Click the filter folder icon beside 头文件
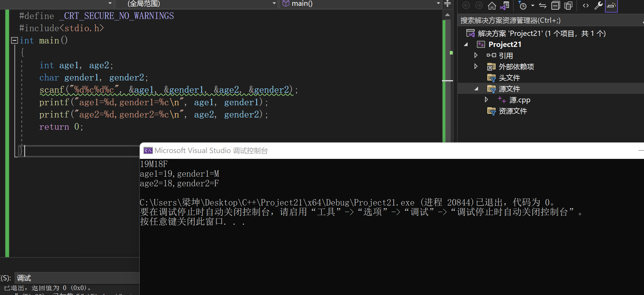The height and width of the screenshot is (295, 644). click(491, 78)
